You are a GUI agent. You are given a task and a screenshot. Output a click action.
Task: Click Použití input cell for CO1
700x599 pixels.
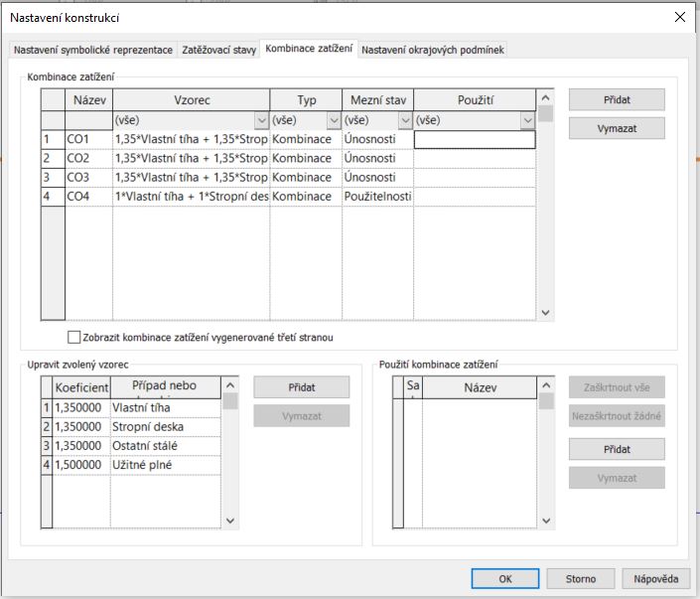click(474, 140)
